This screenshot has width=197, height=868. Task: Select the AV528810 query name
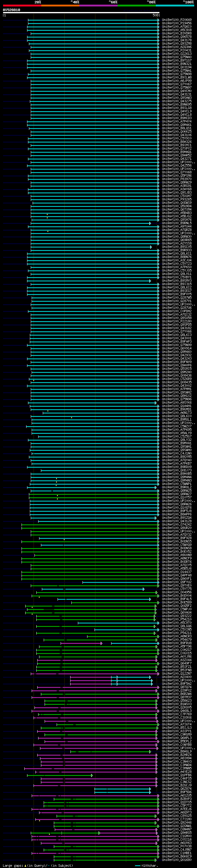[11, 10]
